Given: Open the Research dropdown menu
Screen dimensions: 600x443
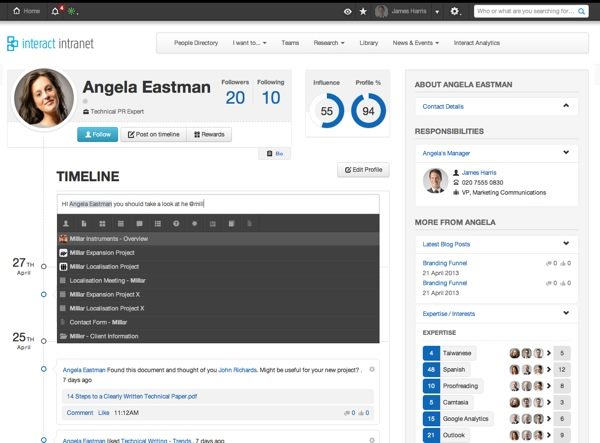Looking at the screenshot, I should click(x=329, y=43).
